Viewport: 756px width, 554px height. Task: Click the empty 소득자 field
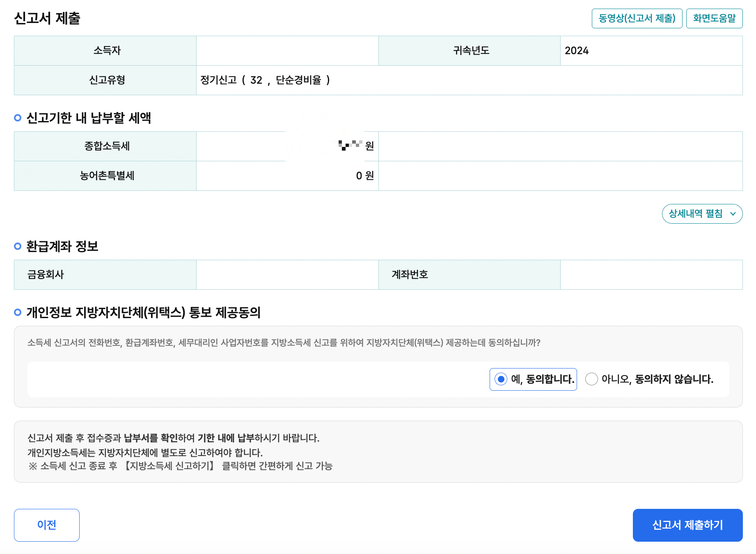coord(286,50)
